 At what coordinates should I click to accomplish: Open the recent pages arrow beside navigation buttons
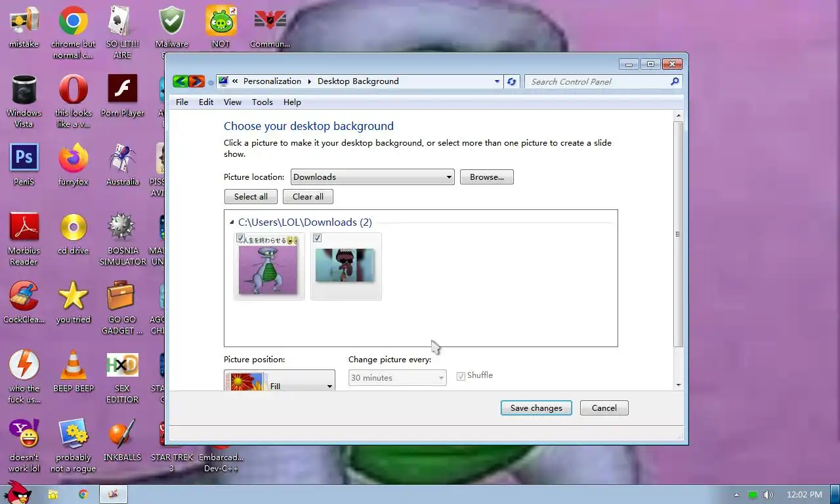pyautogui.click(x=211, y=83)
